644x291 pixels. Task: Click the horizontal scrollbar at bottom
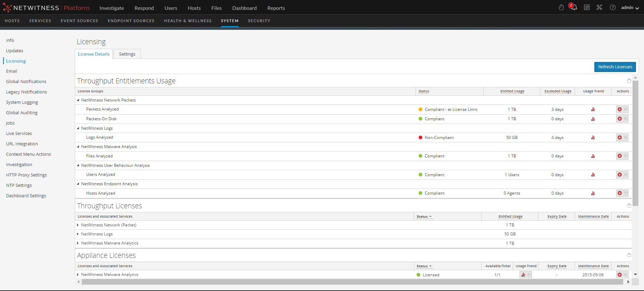(352, 282)
